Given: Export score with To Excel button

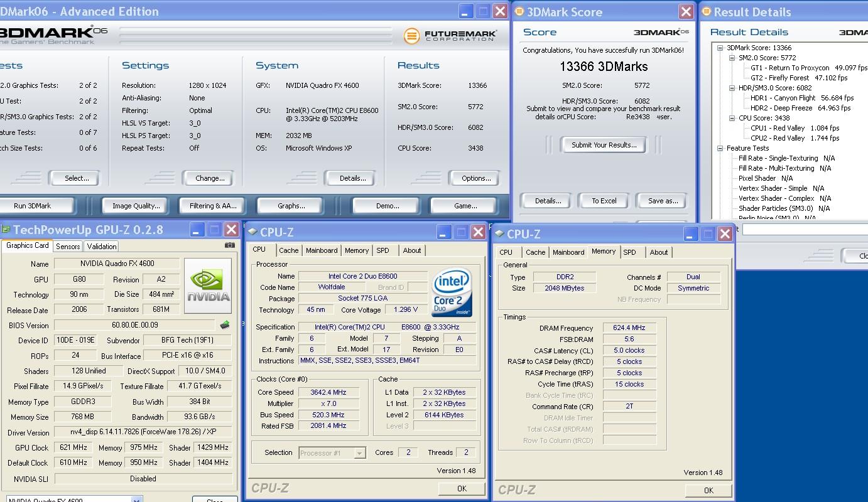Looking at the screenshot, I should tap(604, 201).
